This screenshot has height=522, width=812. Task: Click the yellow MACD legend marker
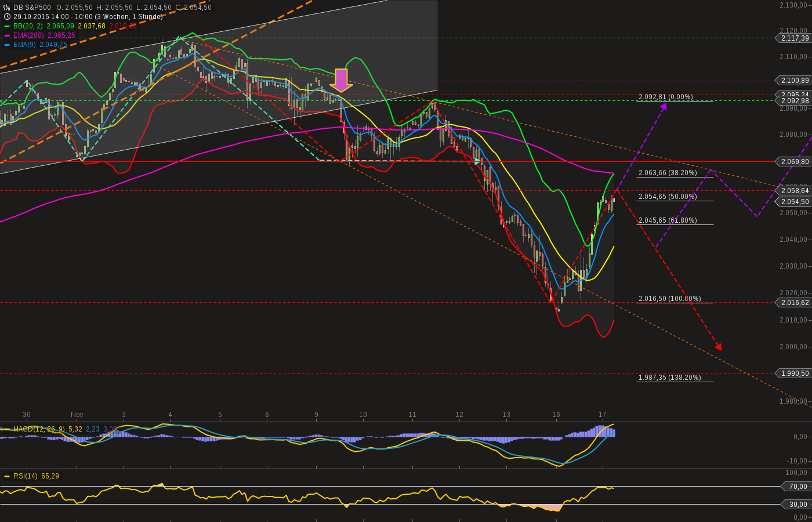[7, 429]
